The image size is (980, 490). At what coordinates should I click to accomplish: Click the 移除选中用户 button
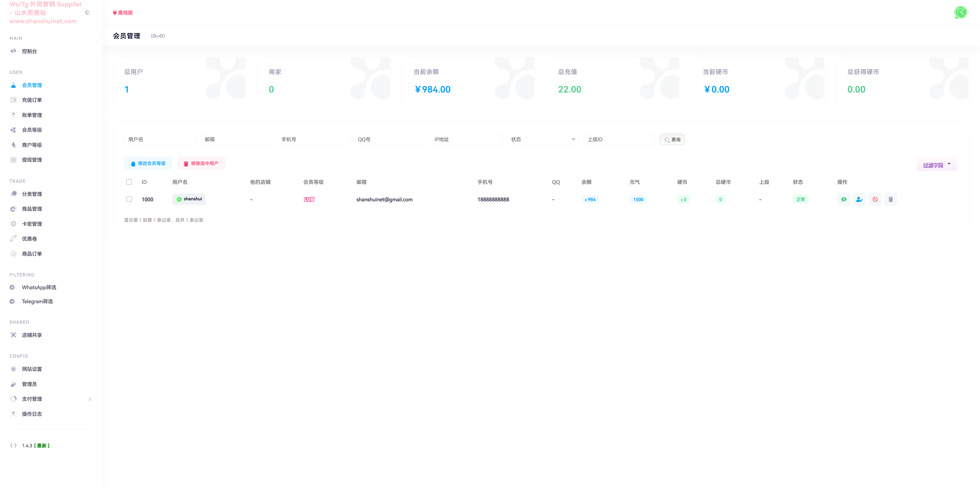(x=201, y=163)
